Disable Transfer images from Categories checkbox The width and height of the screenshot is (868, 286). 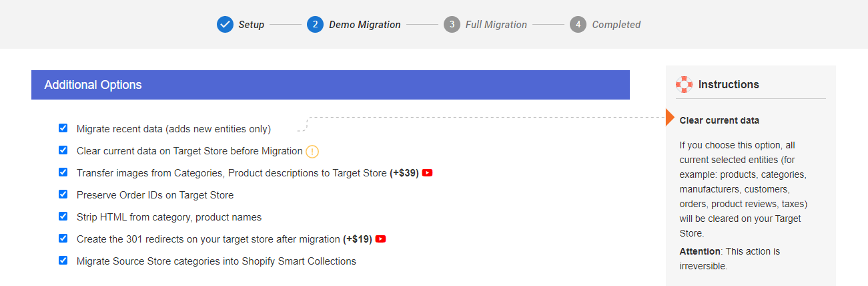pyautogui.click(x=63, y=172)
